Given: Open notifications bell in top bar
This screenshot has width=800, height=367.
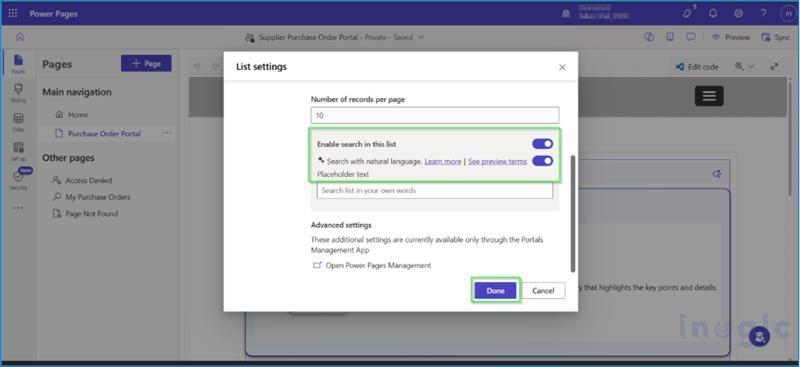Looking at the screenshot, I should tap(713, 14).
